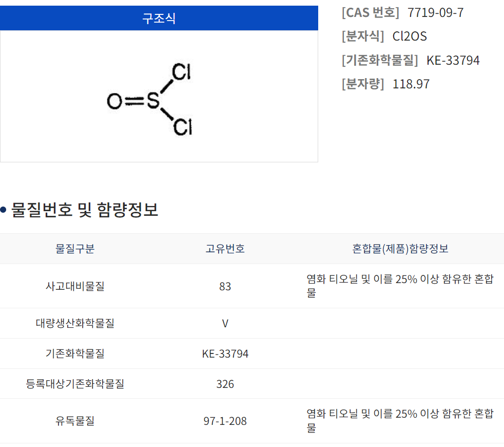Click the thionyl chloride structure image

click(150, 100)
